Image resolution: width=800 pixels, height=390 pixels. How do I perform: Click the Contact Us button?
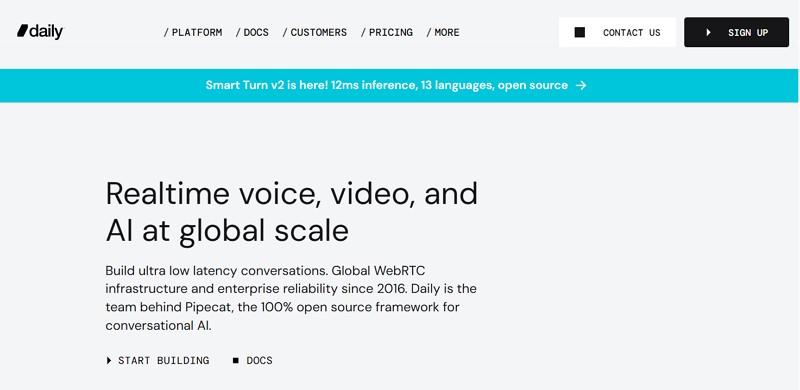tap(617, 32)
